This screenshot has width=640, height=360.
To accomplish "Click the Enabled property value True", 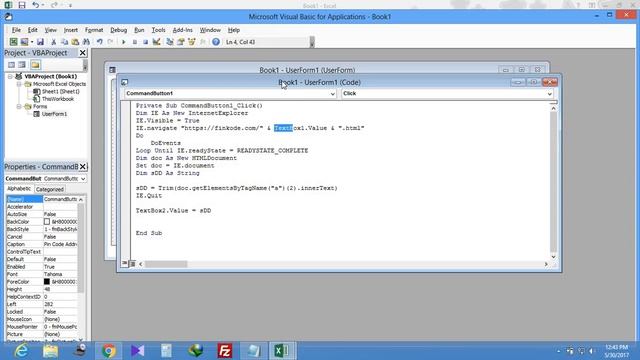I will point(60,267).
